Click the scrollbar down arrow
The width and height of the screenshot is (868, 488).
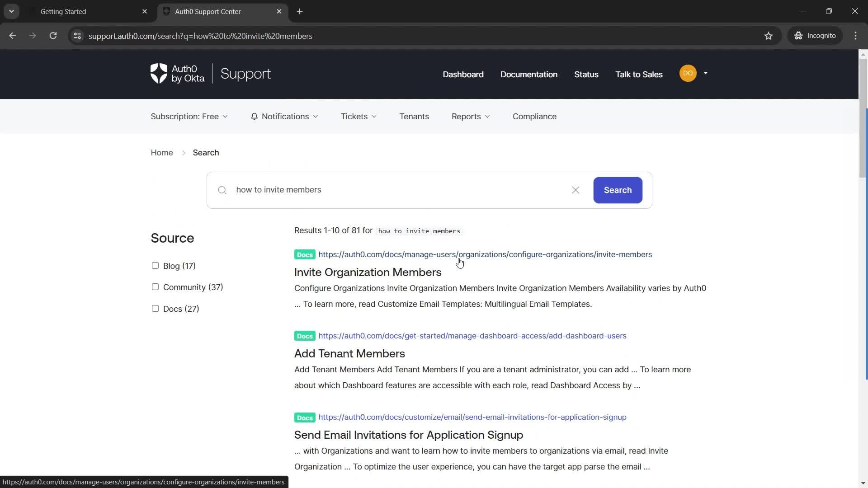[x=863, y=483]
